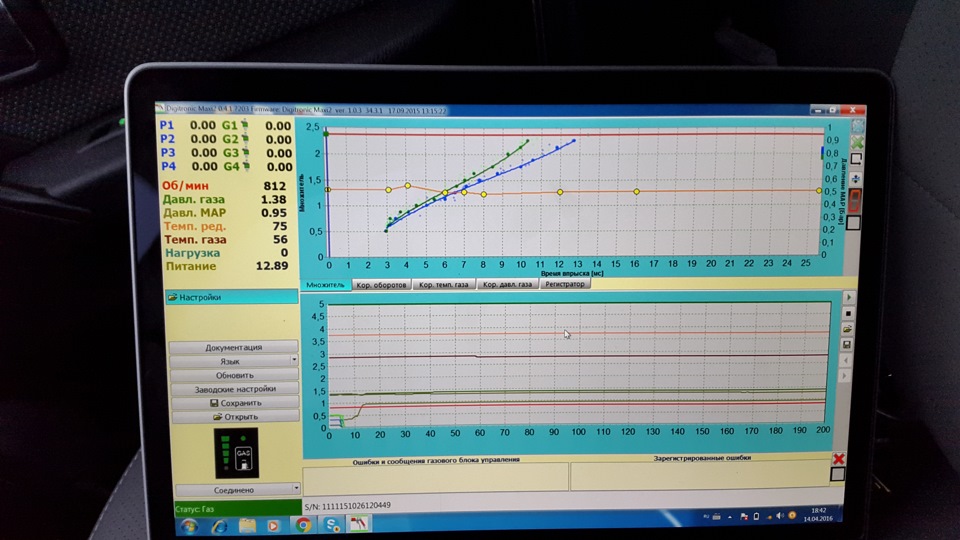Image resolution: width=960 pixels, height=540 pixels.
Task: Toggle the G1 injector indicator
Action: [x=244, y=125]
